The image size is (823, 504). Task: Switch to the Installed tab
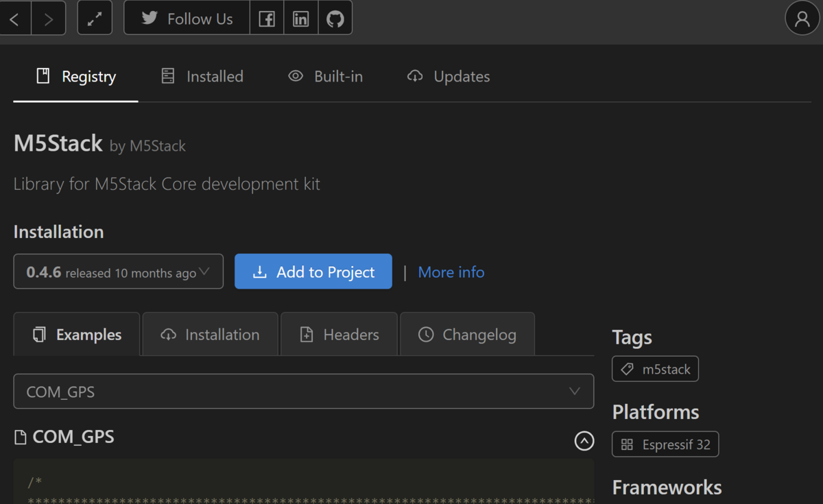(202, 76)
